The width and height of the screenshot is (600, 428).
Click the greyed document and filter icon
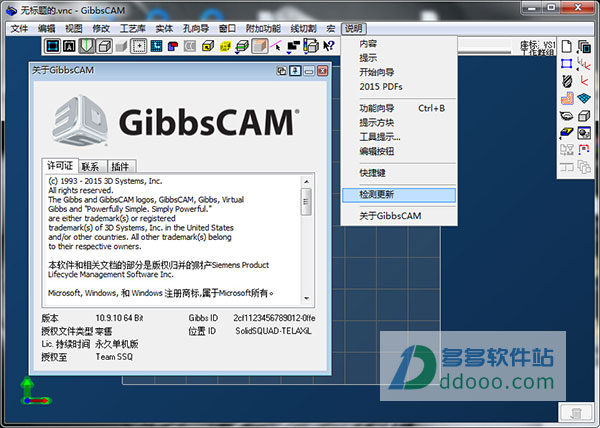point(567,150)
